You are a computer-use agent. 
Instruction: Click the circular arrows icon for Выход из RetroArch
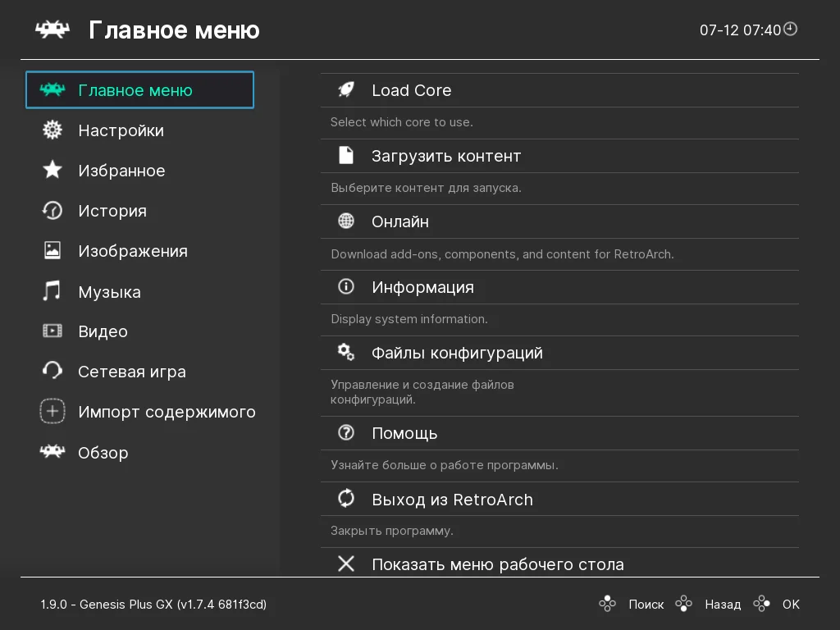[346, 499]
